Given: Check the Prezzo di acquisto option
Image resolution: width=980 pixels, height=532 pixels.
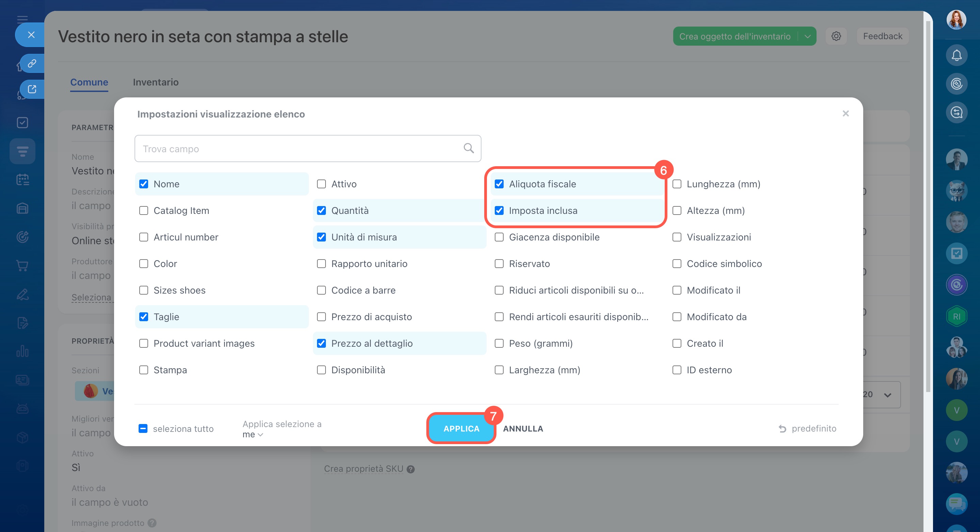Looking at the screenshot, I should (321, 317).
